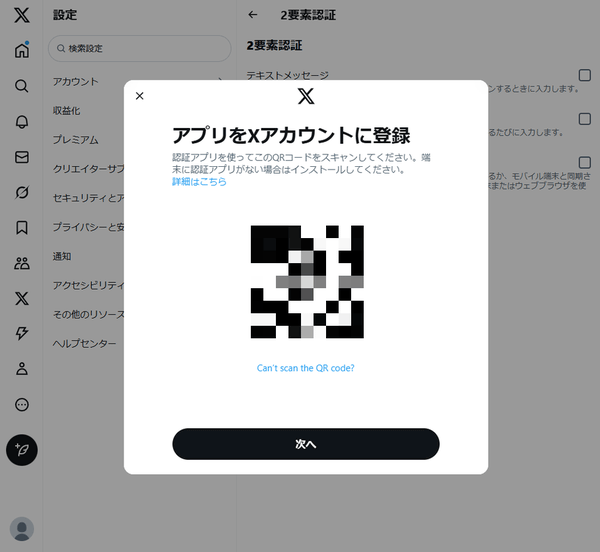Screen dimensions: 600x552
Task: Open More options circle icon
Action: pyautogui.click(x=22, y=404)
